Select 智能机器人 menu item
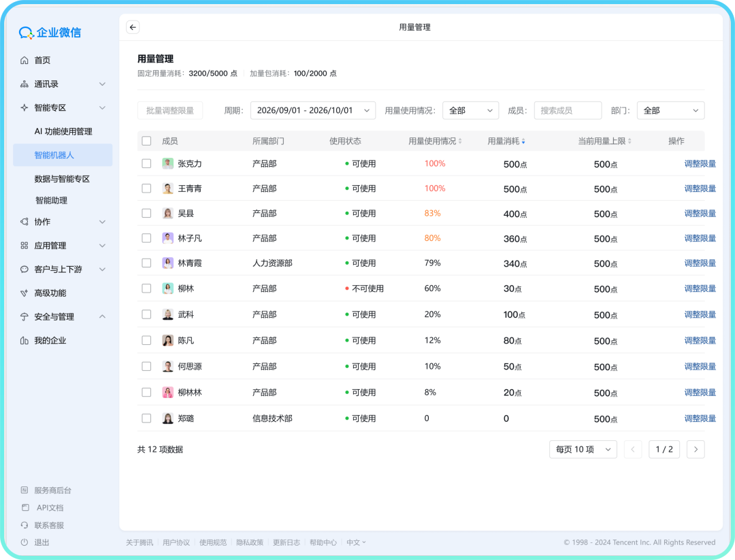735x560 pixels. point(63,155)
